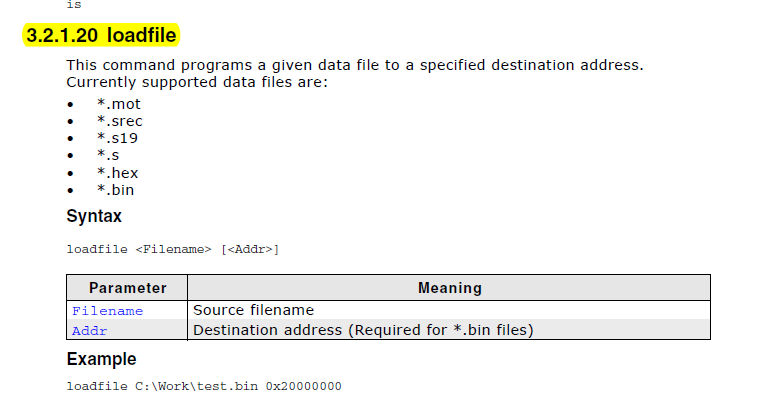782x406 pixels.
Task: Open the Filename parameter link
Action: click(x=107, y=311)
